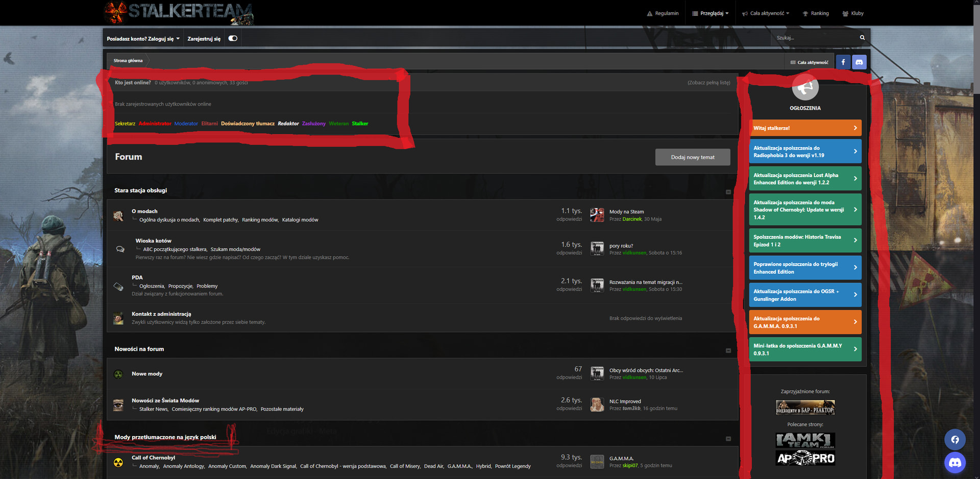
Task: Open the orange Witaj stalkerze! announcement
Action: point(805,128)
